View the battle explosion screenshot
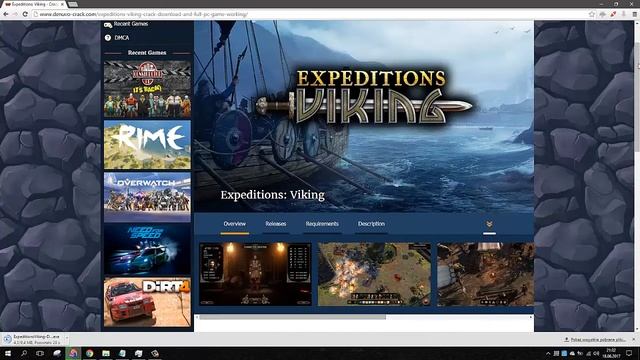The width and height of the screenshot is (640, 360). click(374, 274)
